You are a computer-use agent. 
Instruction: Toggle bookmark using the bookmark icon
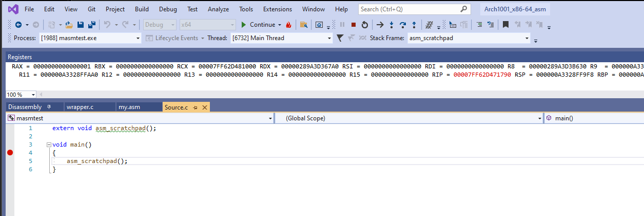[x=505, y=25]
